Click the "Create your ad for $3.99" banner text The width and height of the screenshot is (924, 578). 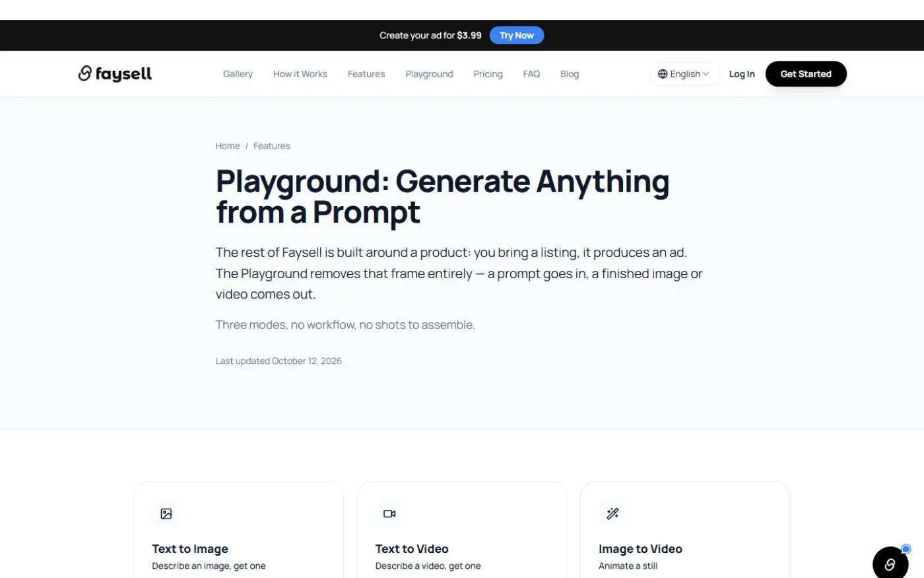coord(430,36)
